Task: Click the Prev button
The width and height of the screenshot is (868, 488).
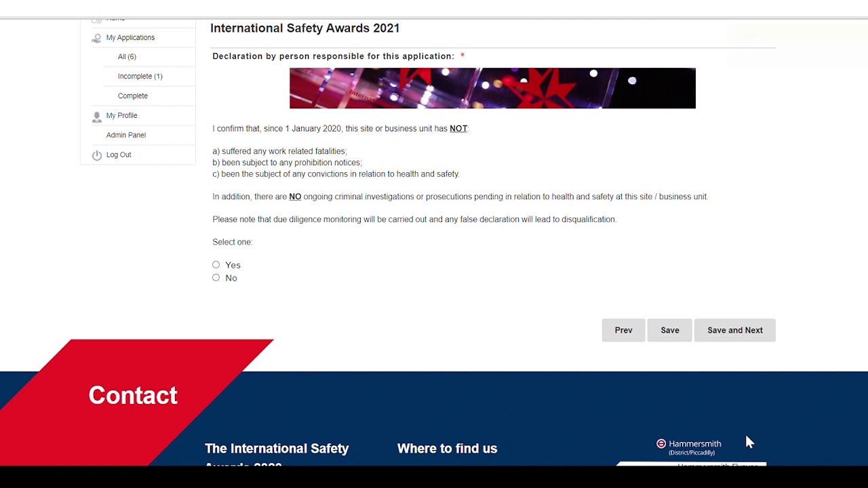Action: point(624,330)
